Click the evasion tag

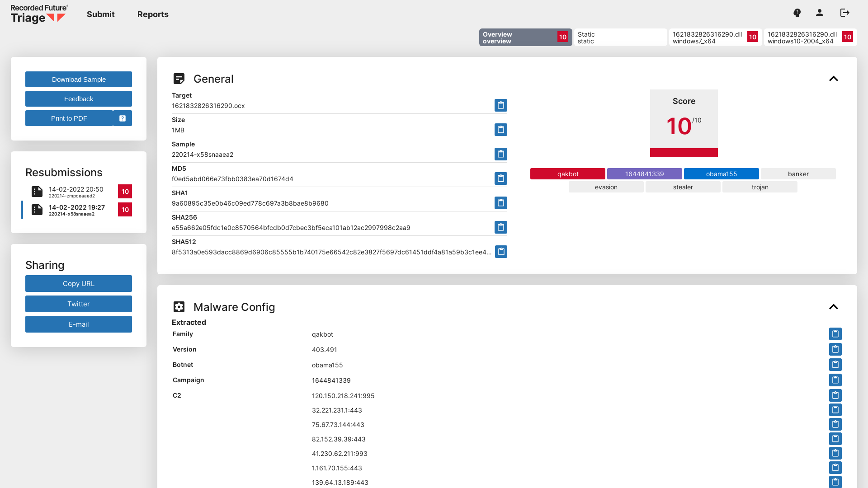[x=606, y=187]
